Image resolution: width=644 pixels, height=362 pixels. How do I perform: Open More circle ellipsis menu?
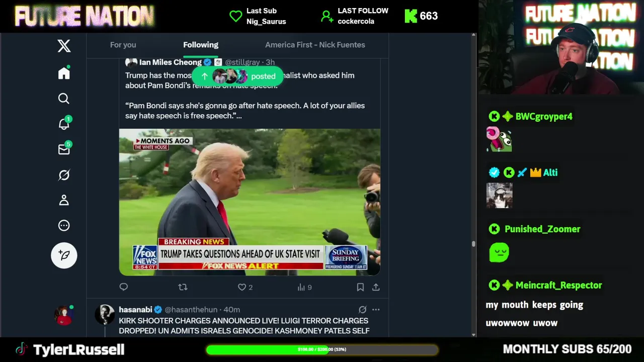pos(64,226)
